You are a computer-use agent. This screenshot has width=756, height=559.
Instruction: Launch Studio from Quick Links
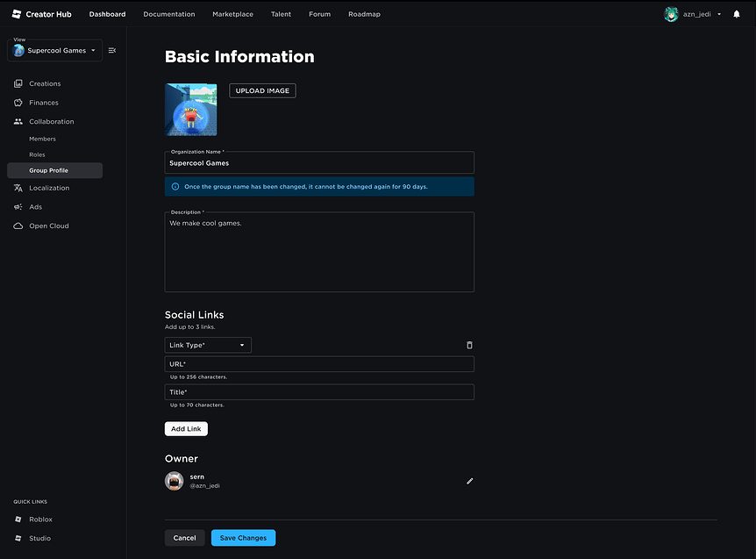pos(39,538)
